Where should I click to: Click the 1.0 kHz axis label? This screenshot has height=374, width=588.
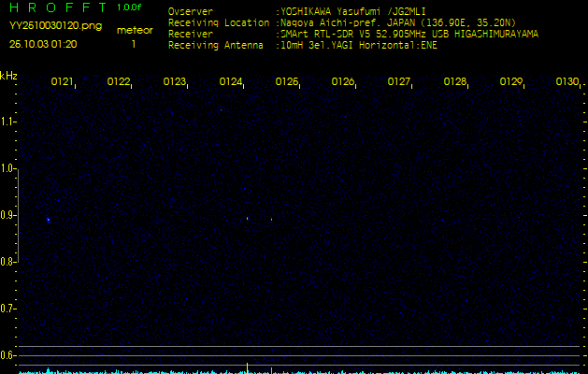point(7,168)
